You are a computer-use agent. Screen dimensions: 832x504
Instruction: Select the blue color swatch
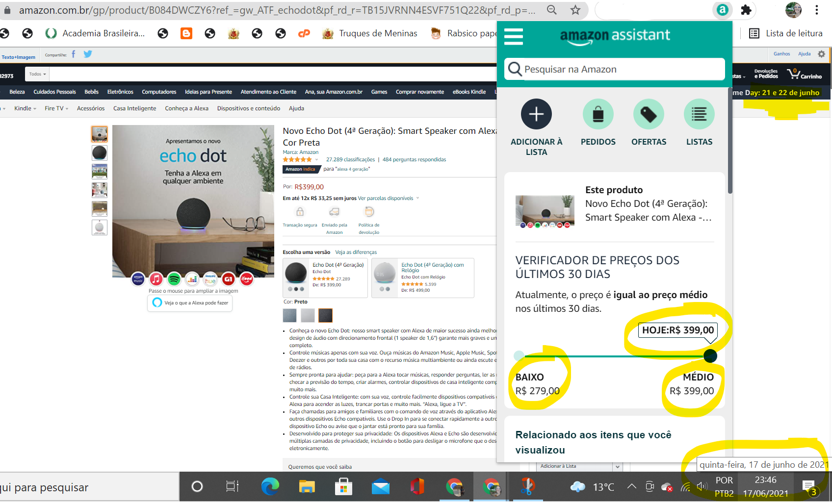(x=289, y=315)
